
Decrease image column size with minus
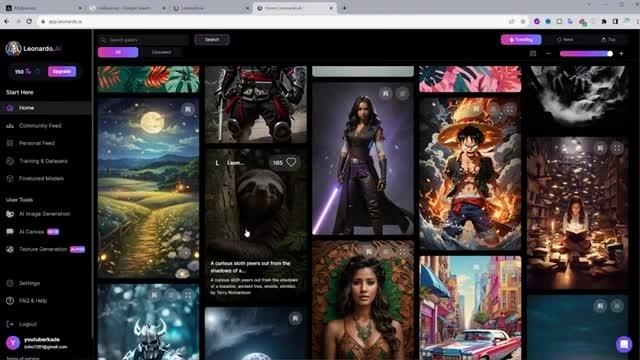tap(548, 53)
